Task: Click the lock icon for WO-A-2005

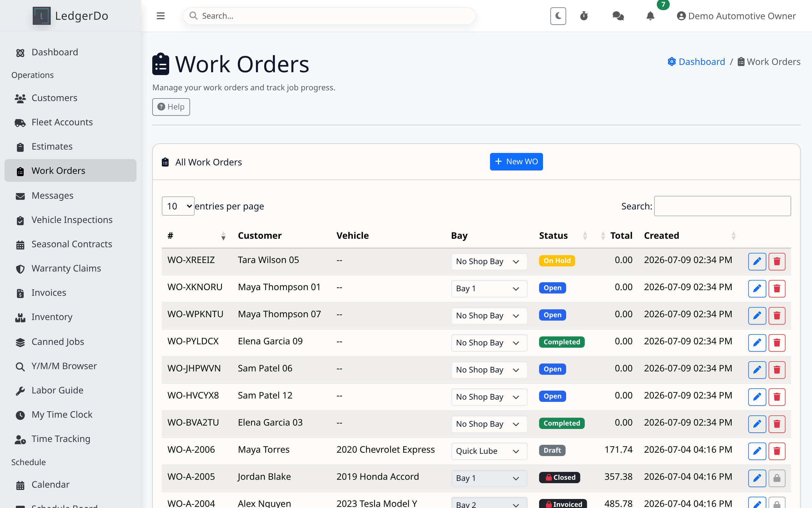Action: click(777, 478)
